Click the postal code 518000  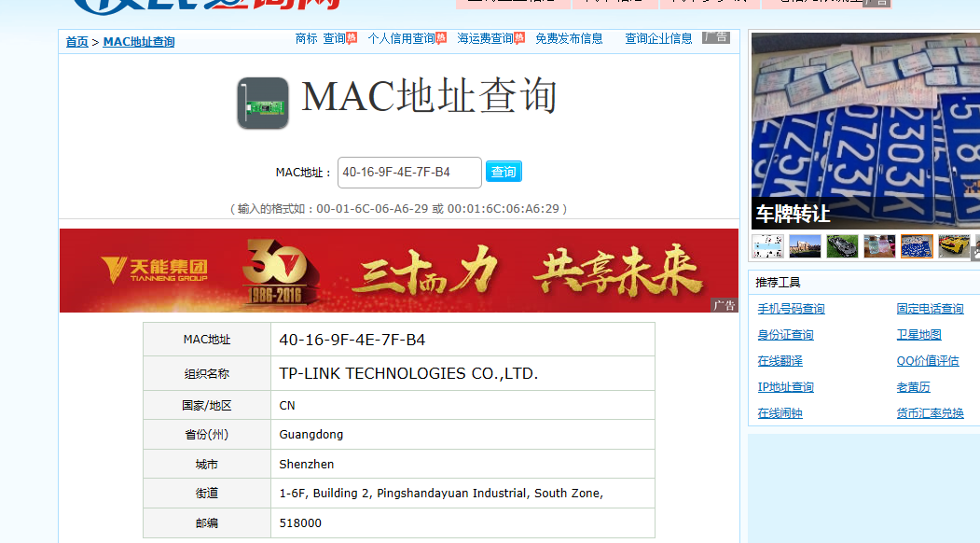[300, 523]
